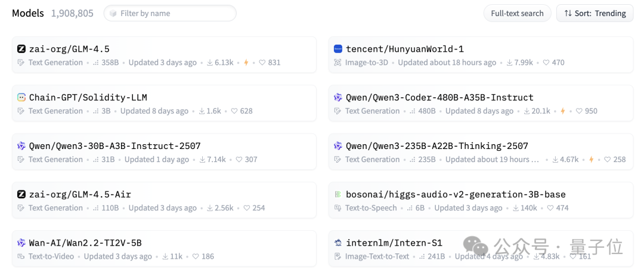The width and height of the screenshot is (644, 273).
Task: Click the heart icon on Solidity-LLM card
Action: coord(234,111)
